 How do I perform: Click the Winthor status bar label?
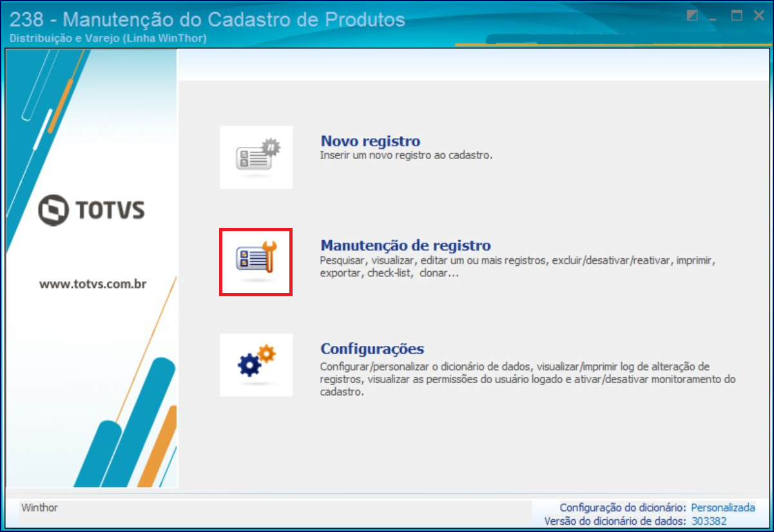click(x=39, y=508)
